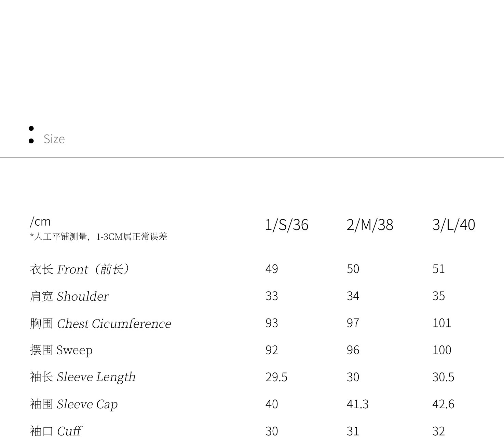
Task: Click the chest value 101 for size L
Action: (x=441, y=323)
